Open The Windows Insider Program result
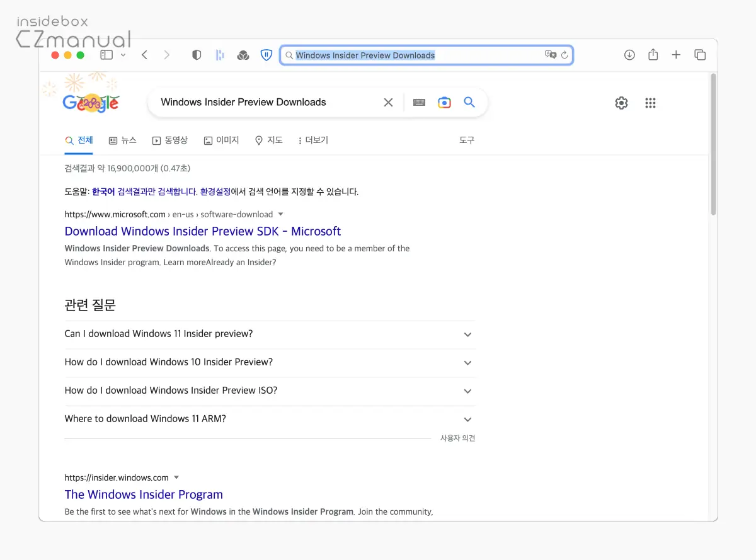 point(144,494)
